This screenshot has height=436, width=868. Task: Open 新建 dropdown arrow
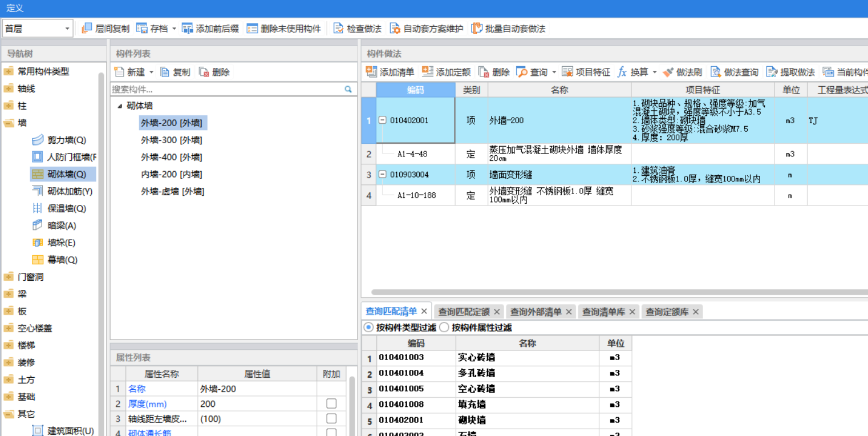[x=151, y=72]
